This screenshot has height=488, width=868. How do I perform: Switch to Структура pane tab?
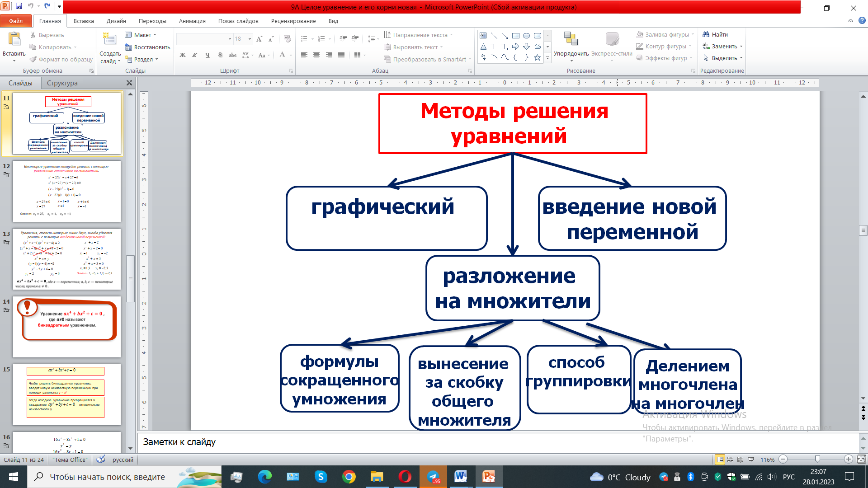[x=62, y=83]
